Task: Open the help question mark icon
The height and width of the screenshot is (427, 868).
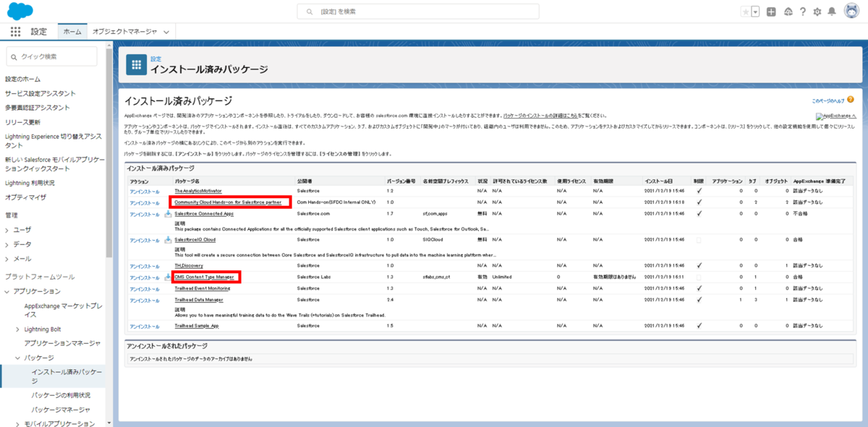Action: (x=802, y=12)
